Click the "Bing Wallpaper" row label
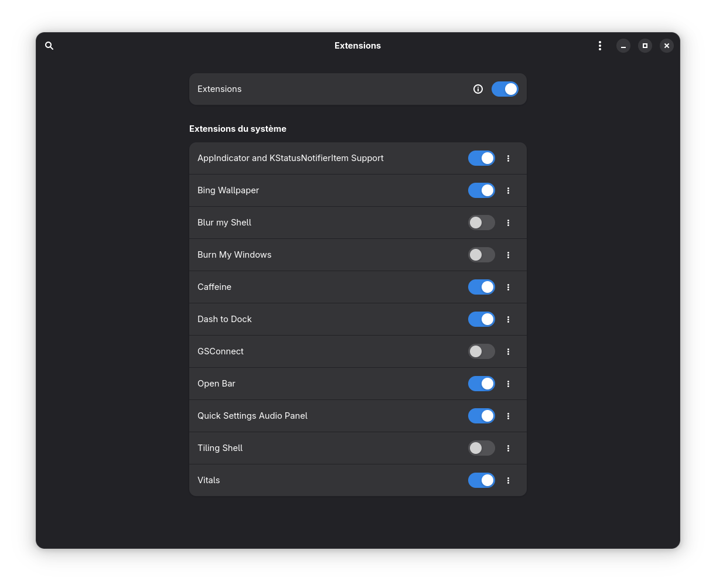The height and width of the screenshot is (588, 716). point(228,190)
